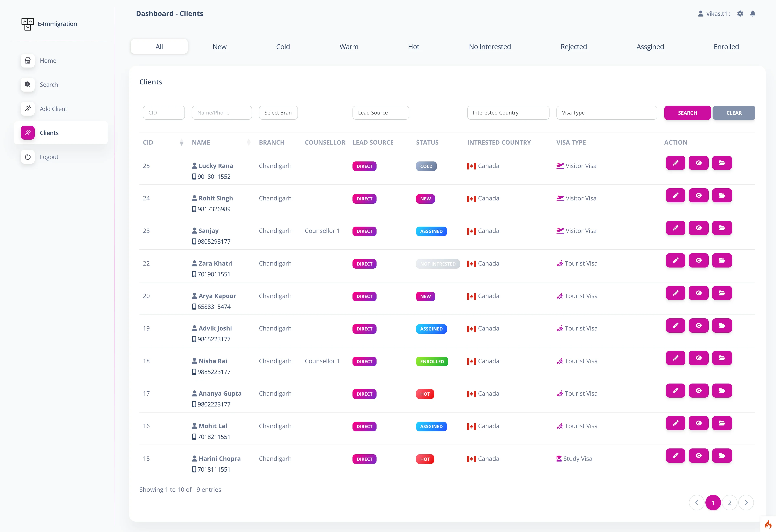Go to page 2 of entries

click(729, 502)
